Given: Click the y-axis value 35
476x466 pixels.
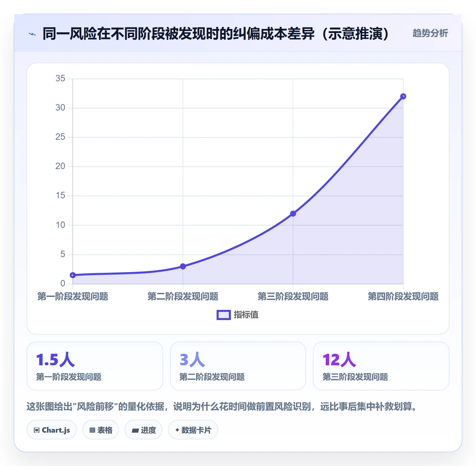Looking at the screenshot, I should click(60, 79).
